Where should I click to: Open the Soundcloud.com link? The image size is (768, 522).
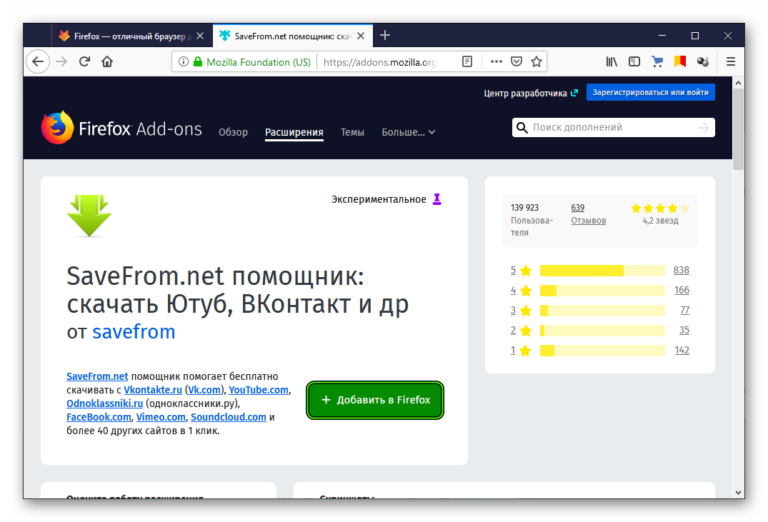(228, 417)
